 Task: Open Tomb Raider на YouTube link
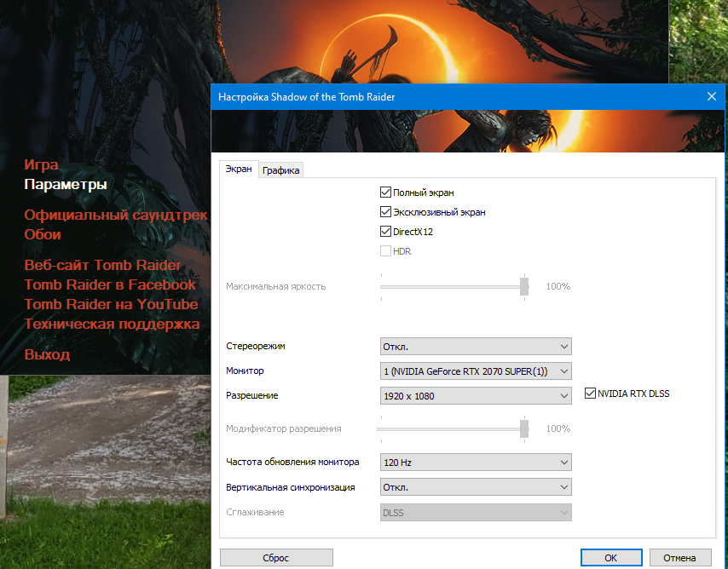coord(111,304)
